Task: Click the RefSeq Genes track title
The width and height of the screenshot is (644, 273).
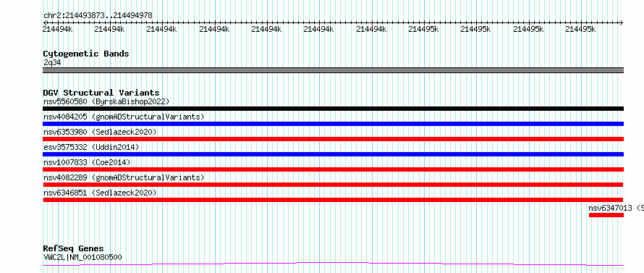Action: [x=73, y=248]
